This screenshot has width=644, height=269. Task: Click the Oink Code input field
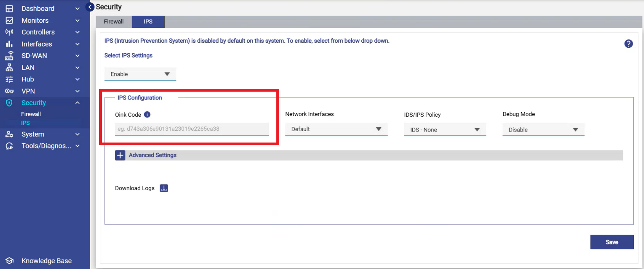[192, 129]
